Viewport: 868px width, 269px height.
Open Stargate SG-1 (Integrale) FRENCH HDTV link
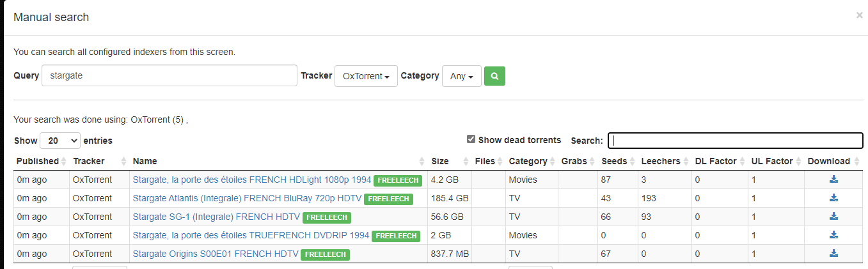(x=216, y=217)
